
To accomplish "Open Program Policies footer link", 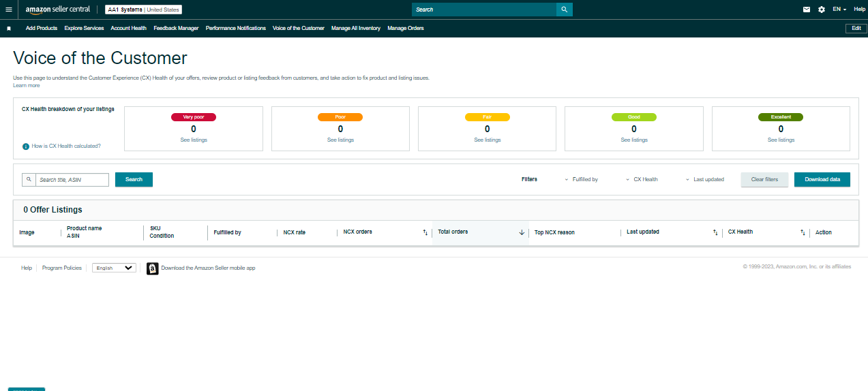I will coord(62,268).
